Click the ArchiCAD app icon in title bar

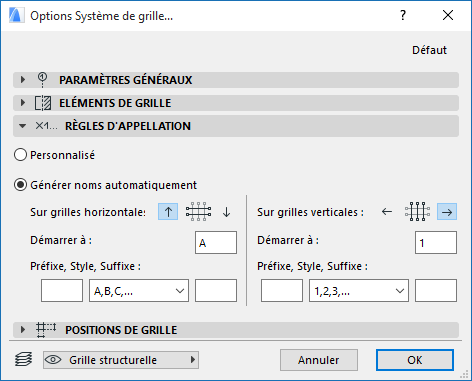tap(16, 15)
